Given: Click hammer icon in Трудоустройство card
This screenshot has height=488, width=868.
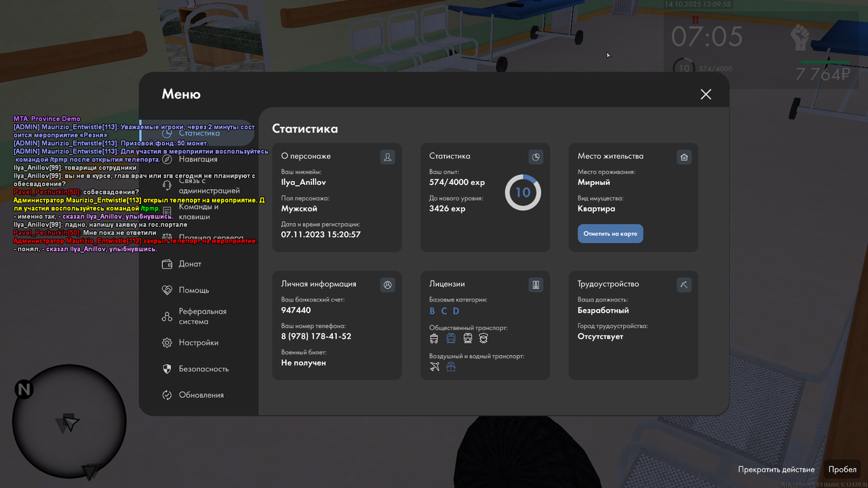Looking at the screenshot, I should point(684,285).
